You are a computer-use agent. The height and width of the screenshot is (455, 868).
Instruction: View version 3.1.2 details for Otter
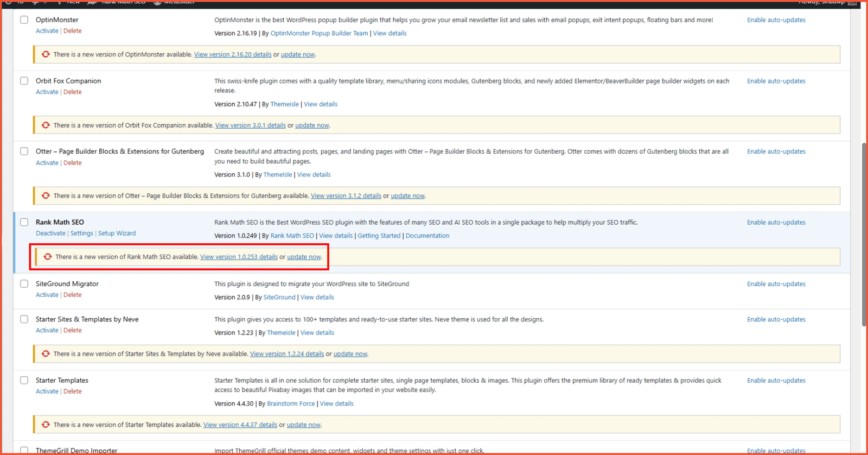coord(346,196)
